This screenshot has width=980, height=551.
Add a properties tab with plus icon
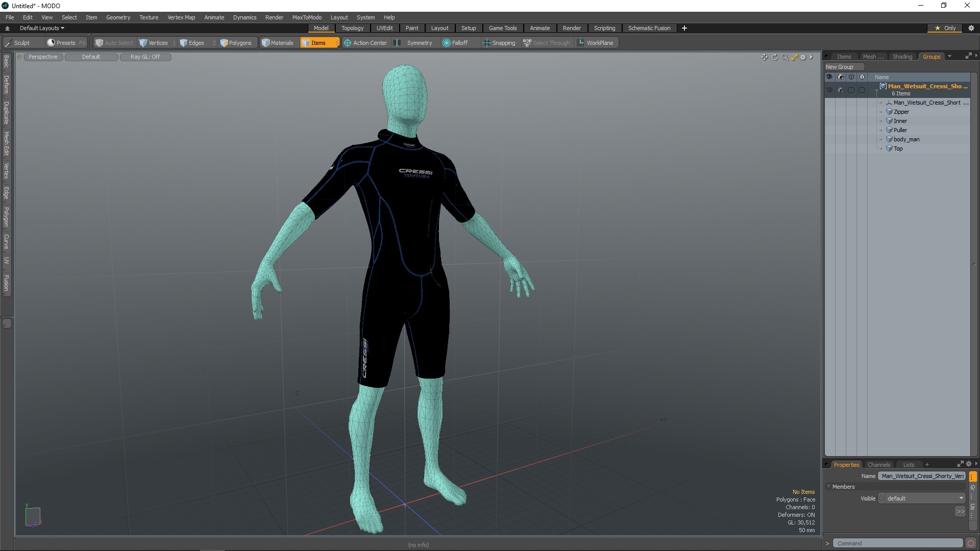tap(927, 465)
